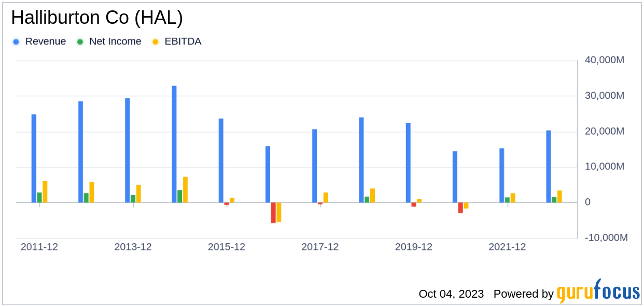Click the 2017-12 axis label
The height and width of the screenshot is (307, 644).
320,247
